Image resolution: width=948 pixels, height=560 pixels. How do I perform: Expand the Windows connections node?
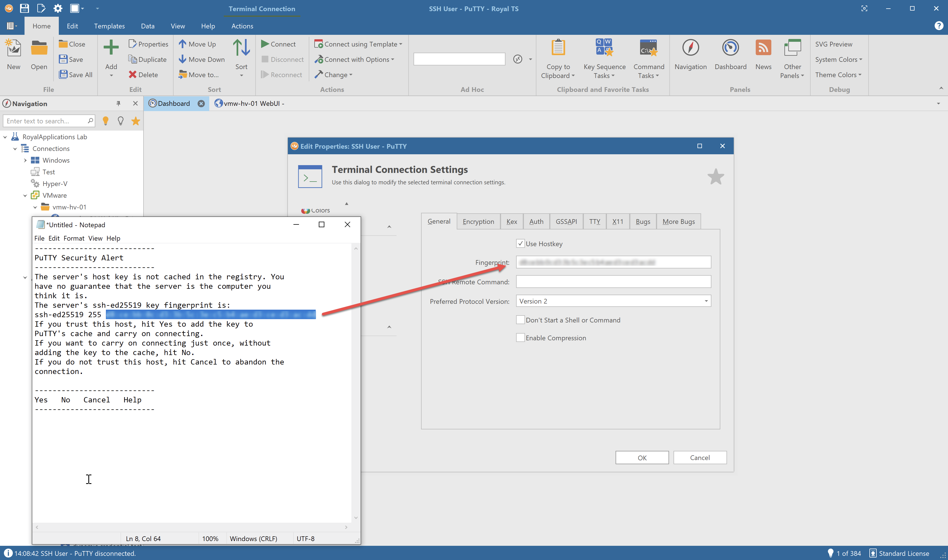[25, 160]
